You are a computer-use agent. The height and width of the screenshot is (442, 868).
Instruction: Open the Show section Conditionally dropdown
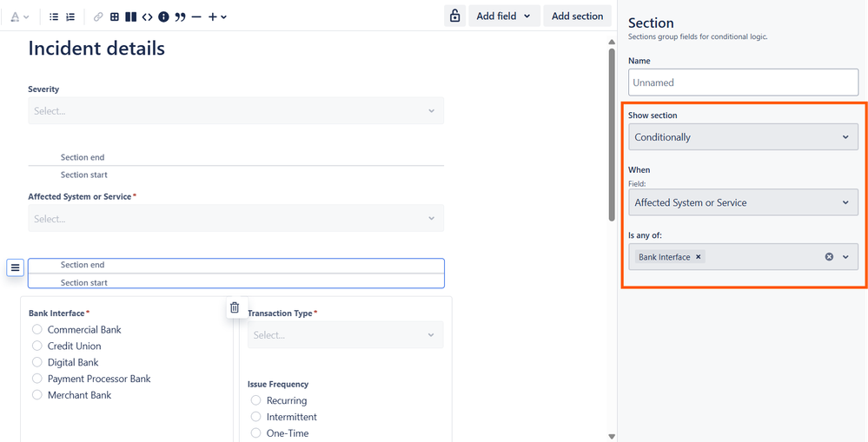point(744,136)
